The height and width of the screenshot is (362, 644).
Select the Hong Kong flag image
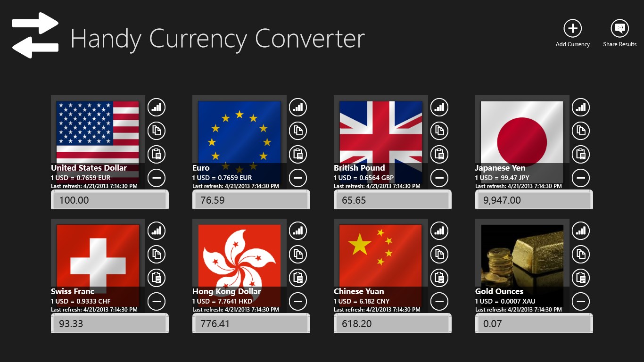coord(239,255)
